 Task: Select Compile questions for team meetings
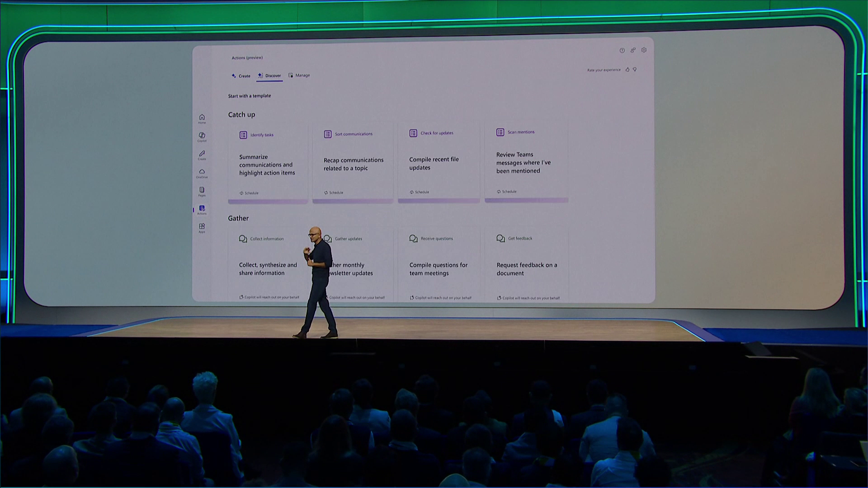click(x=438, y=269)
